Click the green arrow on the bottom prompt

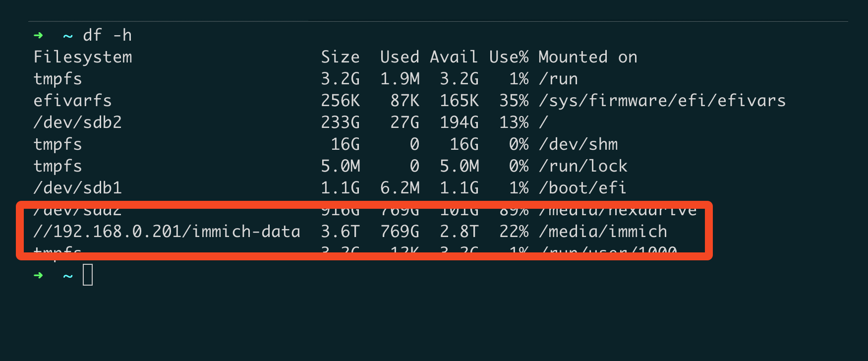[x=38, y=275]
